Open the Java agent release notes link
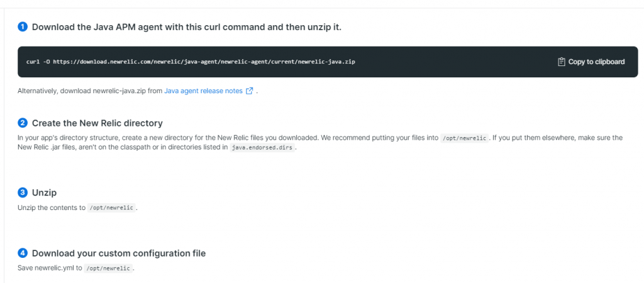This screenshot has width=644, height=283. 203,91
